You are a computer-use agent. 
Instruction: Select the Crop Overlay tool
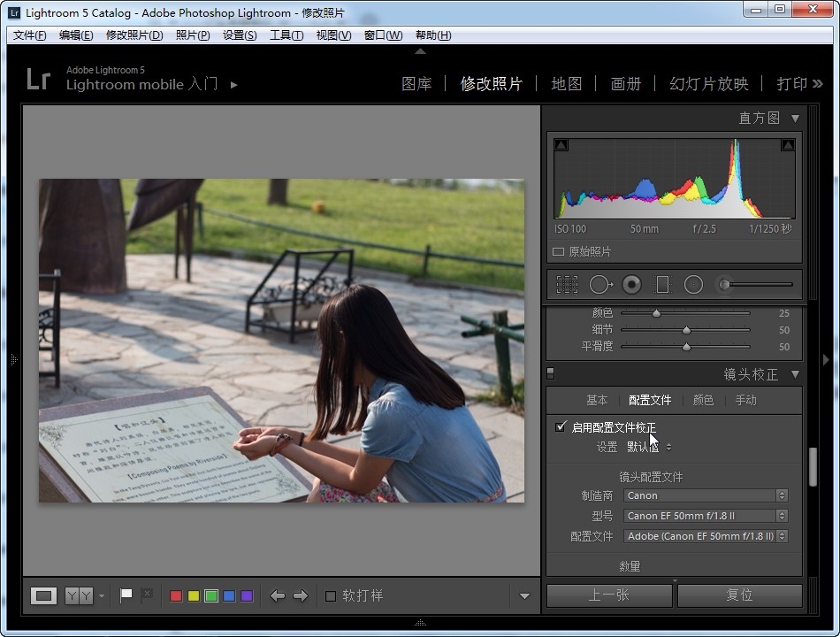(567, 284)
